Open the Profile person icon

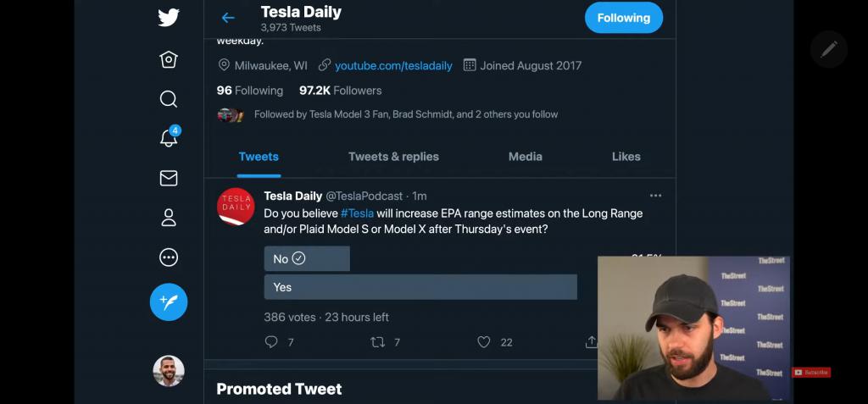tap(169, 218)
